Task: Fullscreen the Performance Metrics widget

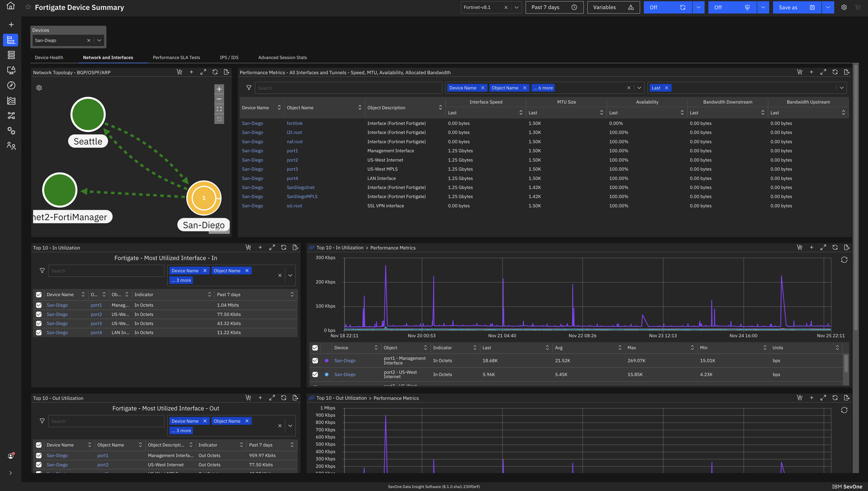Action: click(823, 72)
